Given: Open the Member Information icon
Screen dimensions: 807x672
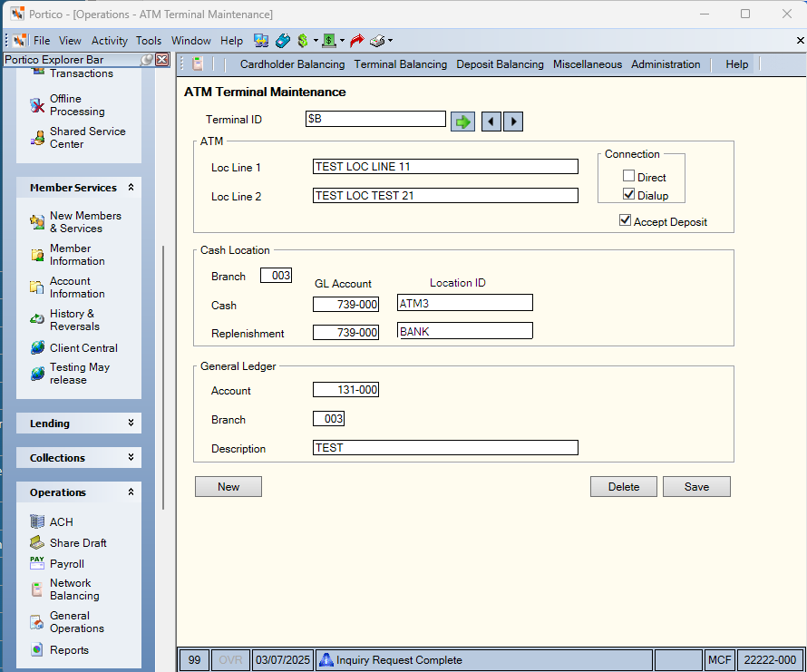Looking at the screenshot, I should click(37, 255).
